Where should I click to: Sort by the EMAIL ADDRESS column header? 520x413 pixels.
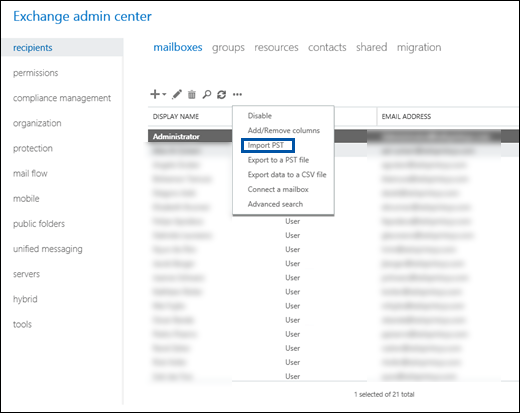tap(406, 116)
